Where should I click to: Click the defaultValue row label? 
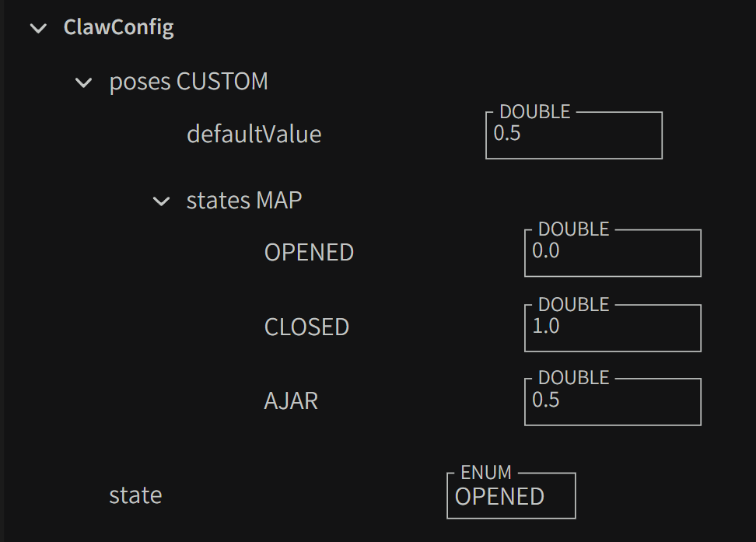(254, 135)
